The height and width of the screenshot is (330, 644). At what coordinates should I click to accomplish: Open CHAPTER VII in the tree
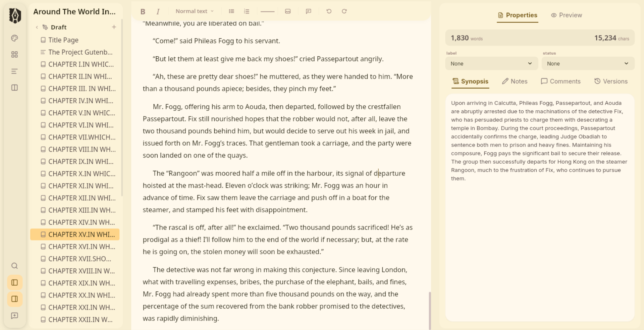tap(75, 137)
